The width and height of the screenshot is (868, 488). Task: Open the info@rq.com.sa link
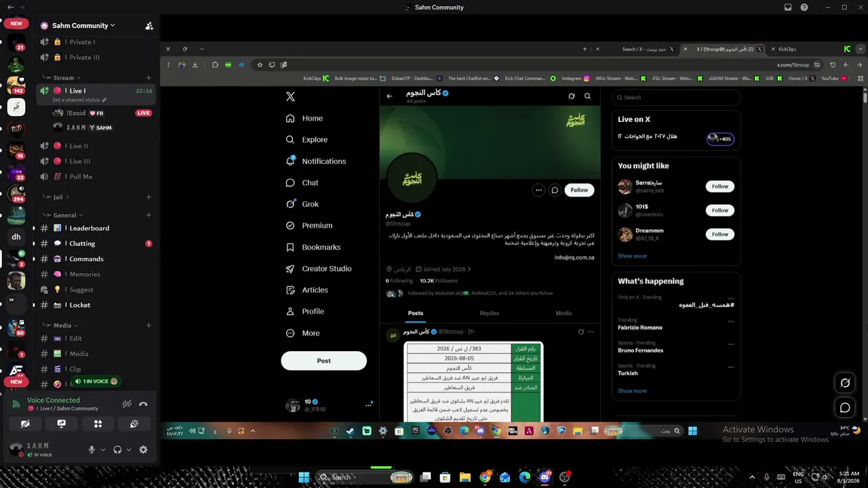574,258
